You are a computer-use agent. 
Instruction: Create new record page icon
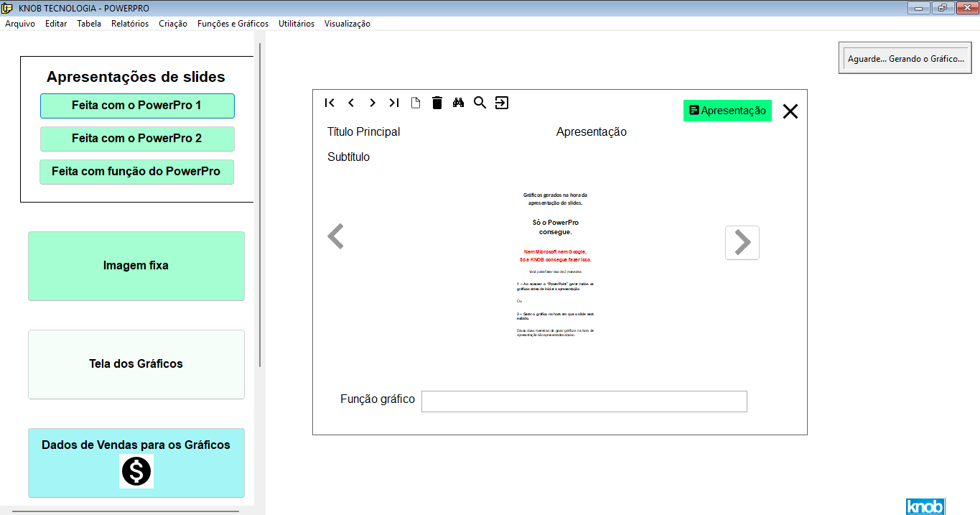[415, 103]
